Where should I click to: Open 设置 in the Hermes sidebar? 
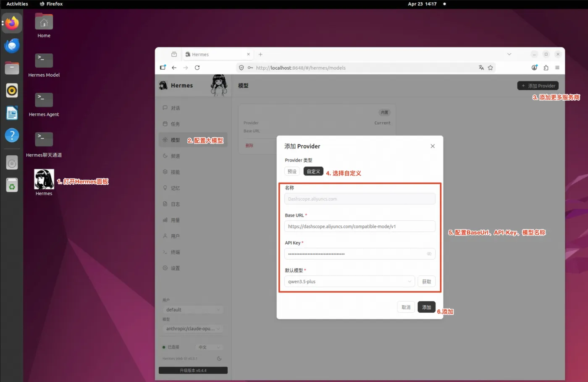click(193, 268)
